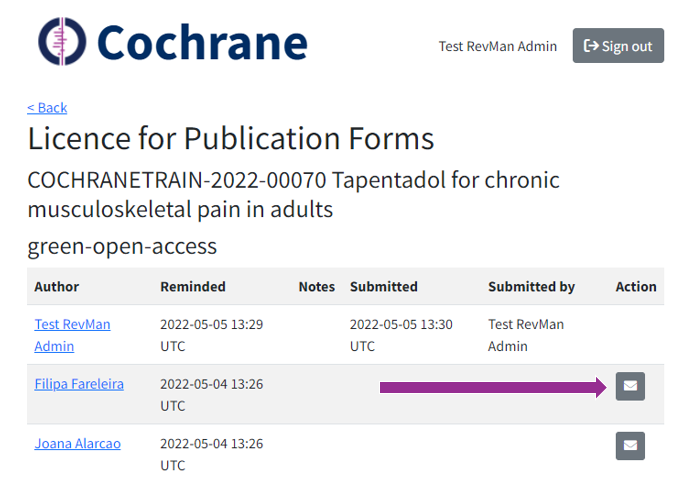681x483 pixels.
Task: Click the Reminded column header
Action: (x=193, y=286)
